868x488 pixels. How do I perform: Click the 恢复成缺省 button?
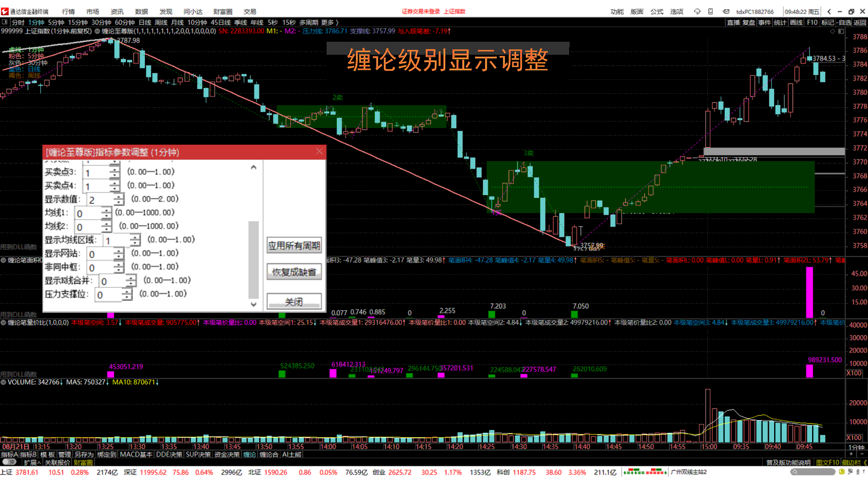[x=294, y=272]
